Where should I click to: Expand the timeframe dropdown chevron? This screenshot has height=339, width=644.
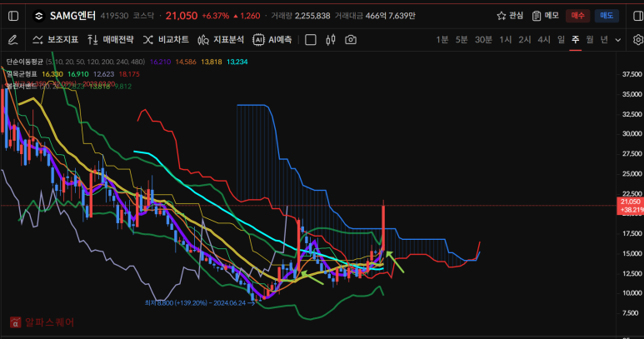(618, 40)
